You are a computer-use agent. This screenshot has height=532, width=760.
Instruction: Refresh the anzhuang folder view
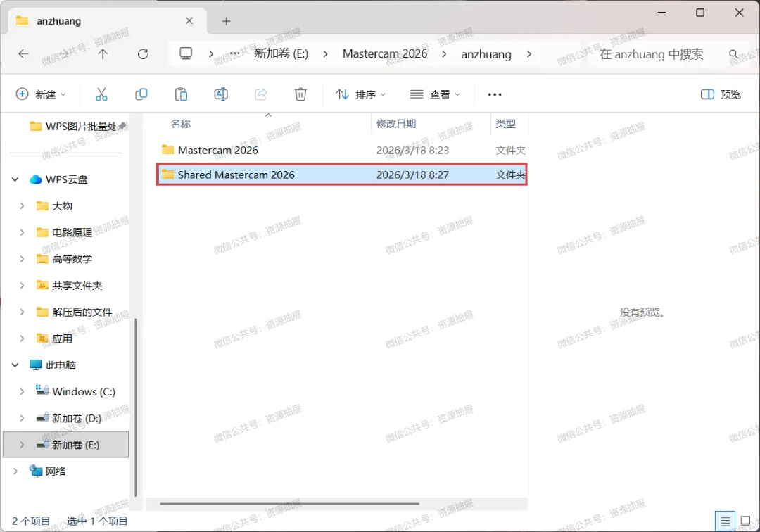point(143,53)
